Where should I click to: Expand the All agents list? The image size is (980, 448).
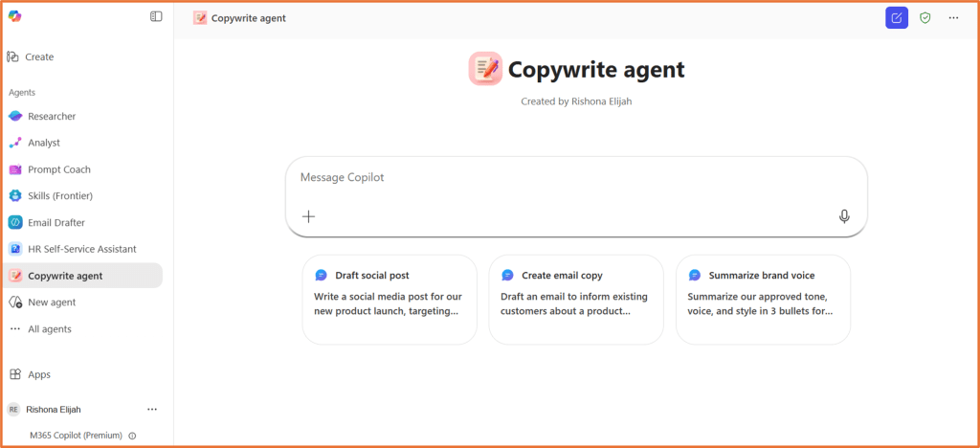point(49,329)
